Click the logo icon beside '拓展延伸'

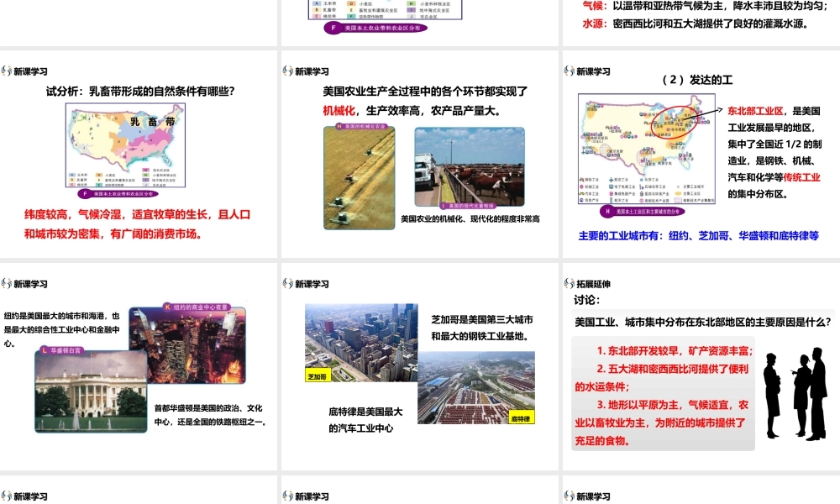(569, 283)
